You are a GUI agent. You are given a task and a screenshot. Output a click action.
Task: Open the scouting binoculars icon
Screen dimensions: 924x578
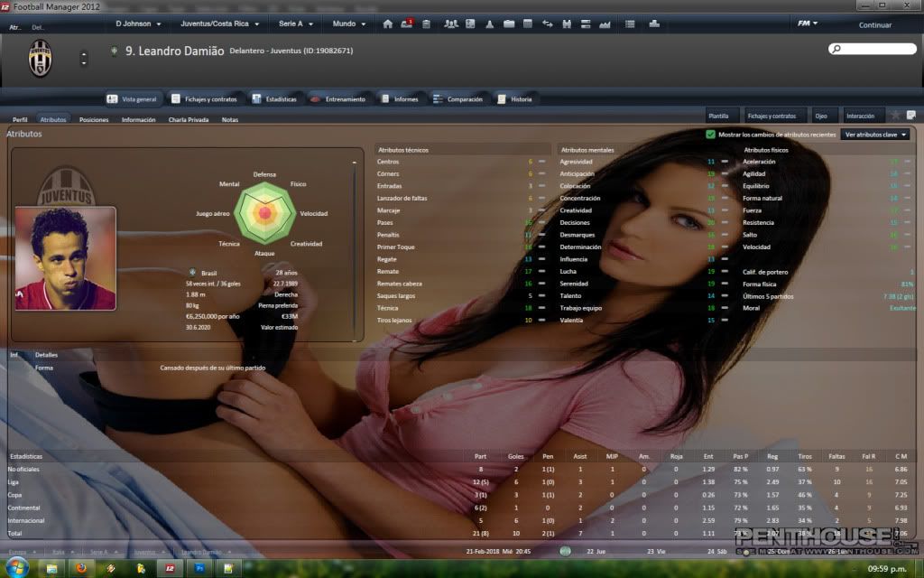tap(567, 24)
